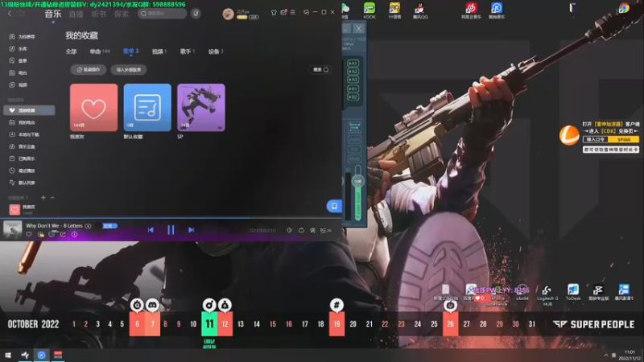Open the 我喜欢 red heart playlist cover
The width and height of the screenshot is (644, 362).
93,108
